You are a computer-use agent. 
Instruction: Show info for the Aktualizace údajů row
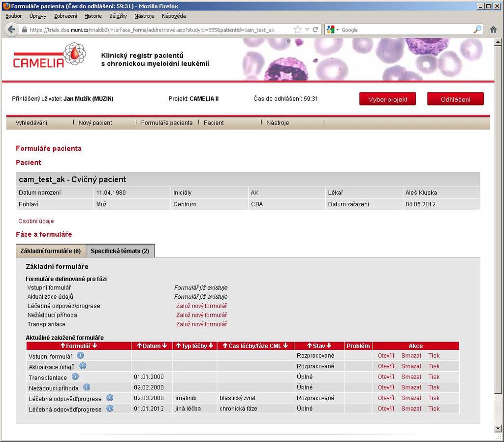pos(83,366)
